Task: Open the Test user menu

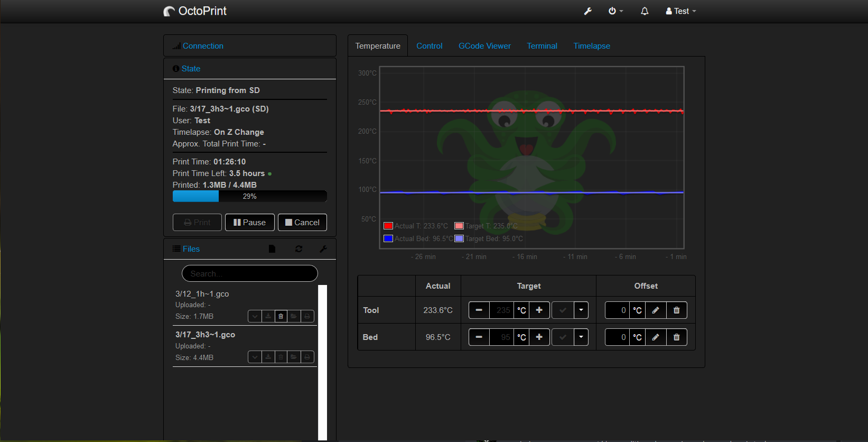Action: (681, 11)
